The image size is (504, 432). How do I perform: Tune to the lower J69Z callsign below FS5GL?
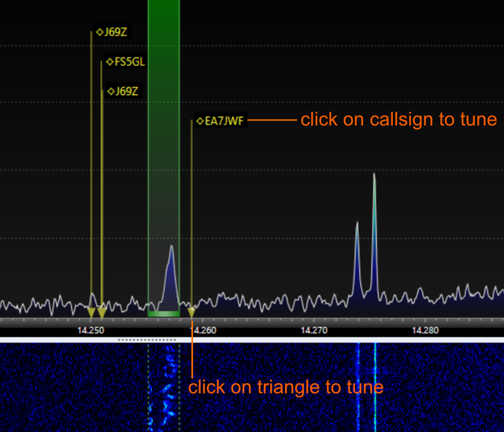click(x=126, y=91)
